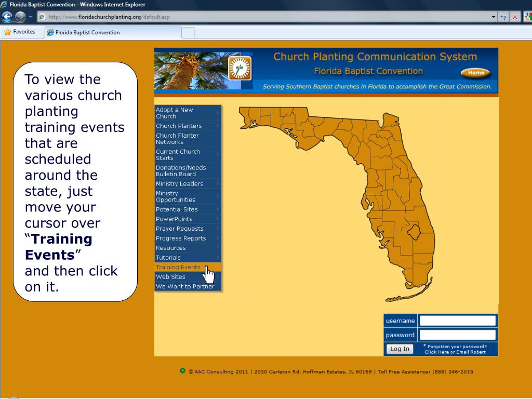Image resolution: width=532 pixels, height=399 pixels.
Task: Open Donations/Needs Bulletin Board menu item
Action: (x=188, y=170)
